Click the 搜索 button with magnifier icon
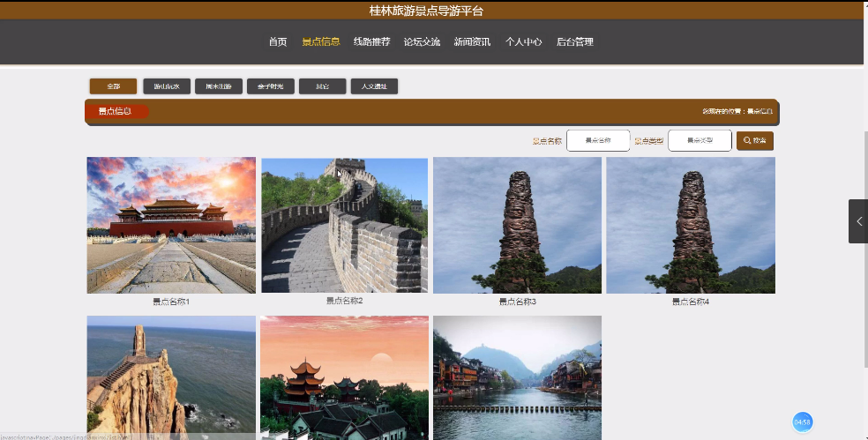 [755, 140]
